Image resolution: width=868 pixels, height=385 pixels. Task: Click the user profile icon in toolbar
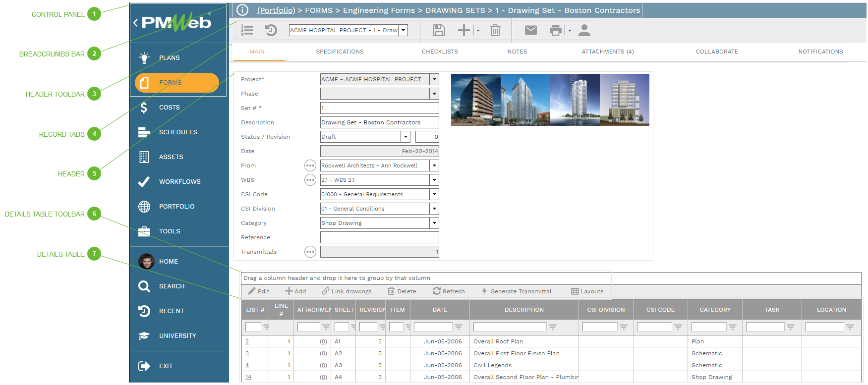pyautogui.click(x=584, y=30)
